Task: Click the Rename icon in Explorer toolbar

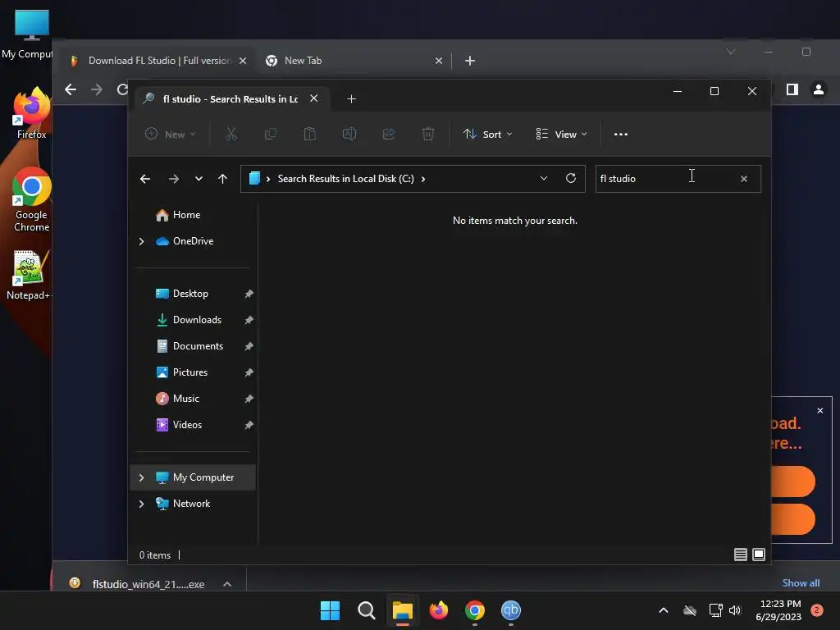Action: point(349,134)
